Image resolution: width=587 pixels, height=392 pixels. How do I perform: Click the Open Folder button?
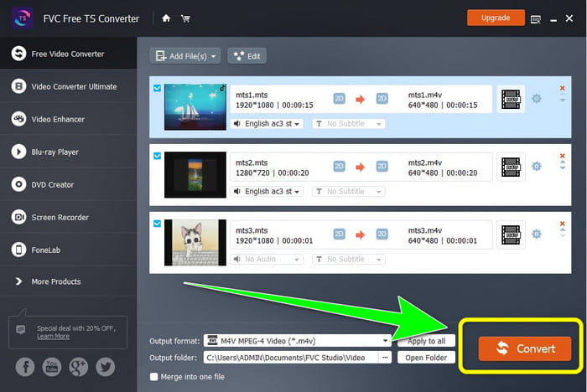pos(426,358)
